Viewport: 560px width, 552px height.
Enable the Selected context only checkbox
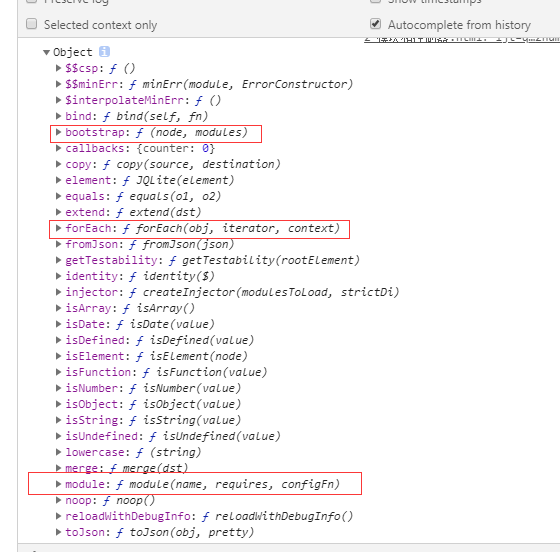31,24
